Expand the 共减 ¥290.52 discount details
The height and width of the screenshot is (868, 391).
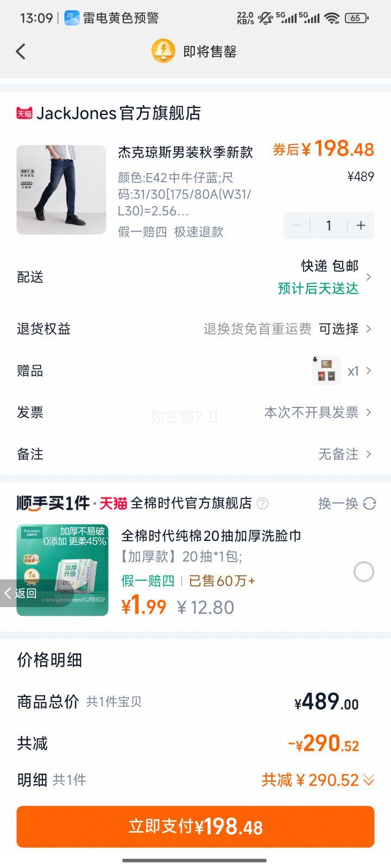318,780
